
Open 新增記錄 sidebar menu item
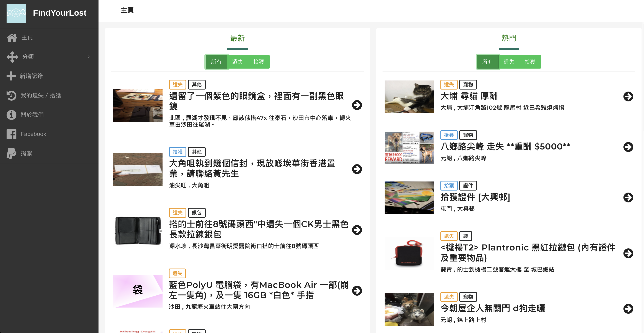coord(49,76)
